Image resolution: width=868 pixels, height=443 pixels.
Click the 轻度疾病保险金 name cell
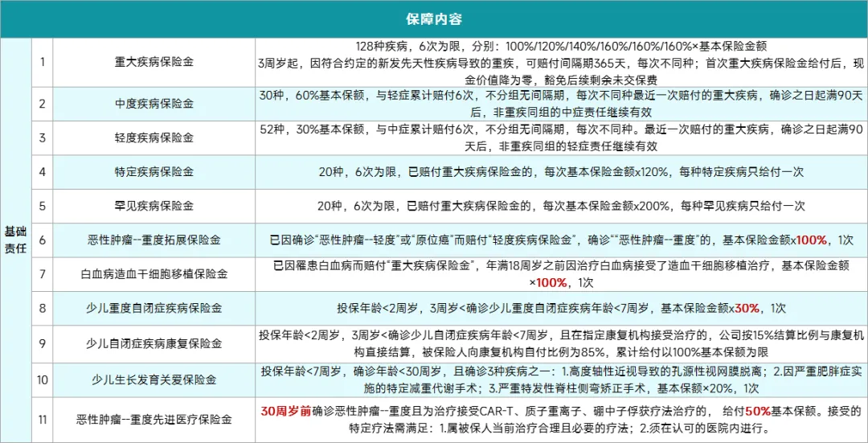tap(154, 137)
